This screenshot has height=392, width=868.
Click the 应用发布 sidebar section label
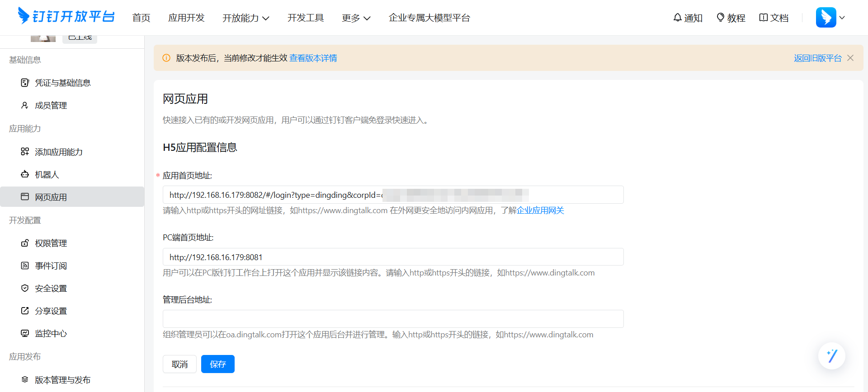coord(25,357)
